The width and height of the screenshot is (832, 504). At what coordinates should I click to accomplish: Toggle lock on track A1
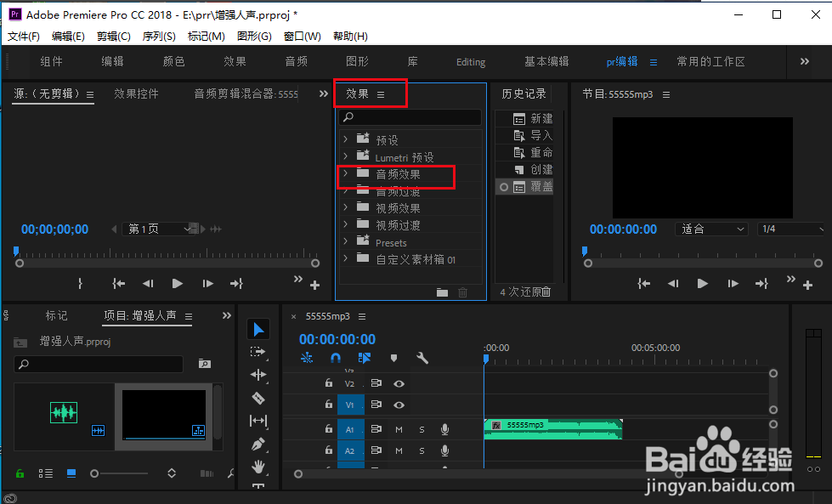[x=328, y=428]
